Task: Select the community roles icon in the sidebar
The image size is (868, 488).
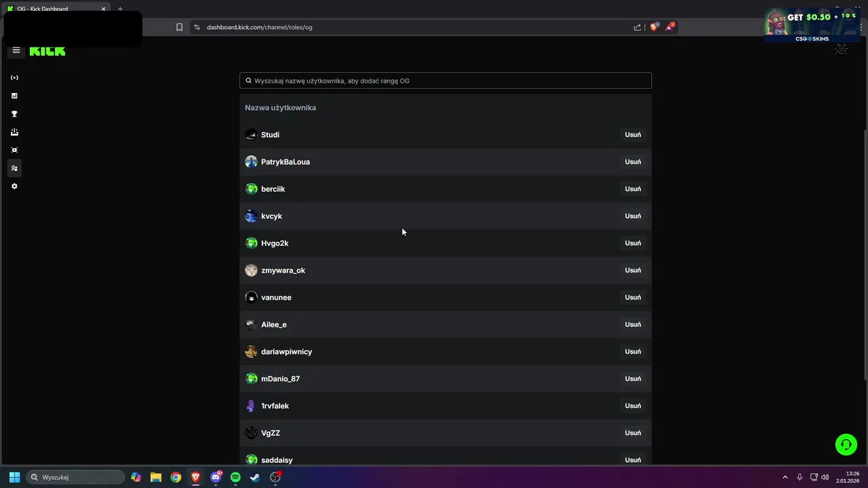Action: (x=14, y=168)
